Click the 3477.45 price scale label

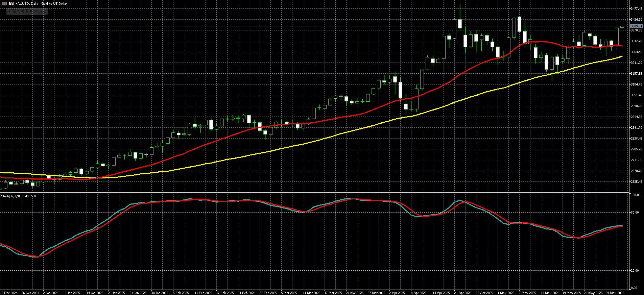pyautogui.click(x=636, y=9)
